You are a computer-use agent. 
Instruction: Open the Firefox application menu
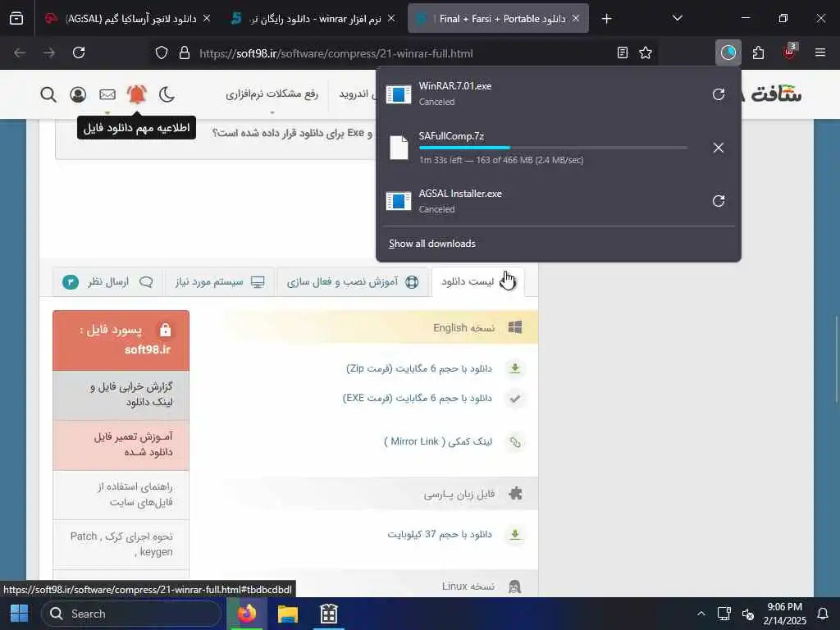819,52
